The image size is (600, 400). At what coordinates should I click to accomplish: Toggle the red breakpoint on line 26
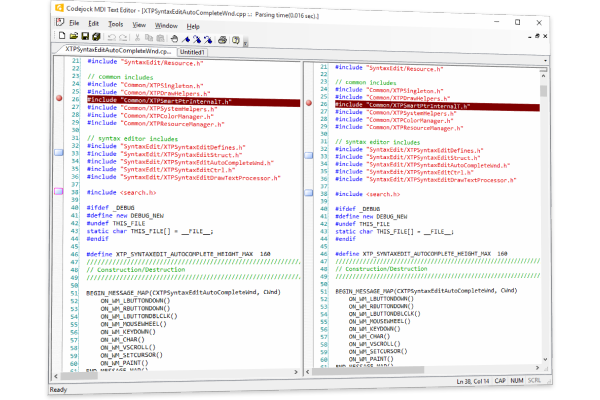click(58, 100)
